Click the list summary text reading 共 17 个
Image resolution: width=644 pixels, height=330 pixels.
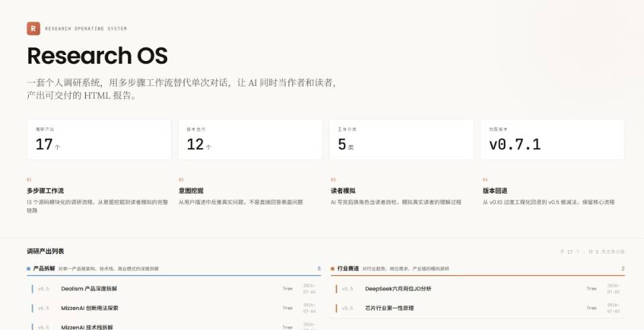592,252
